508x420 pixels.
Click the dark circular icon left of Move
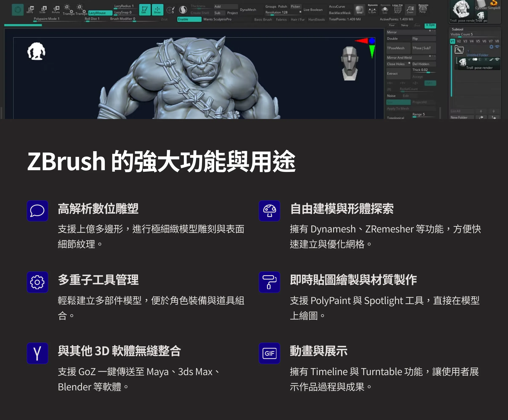point(18,10)
